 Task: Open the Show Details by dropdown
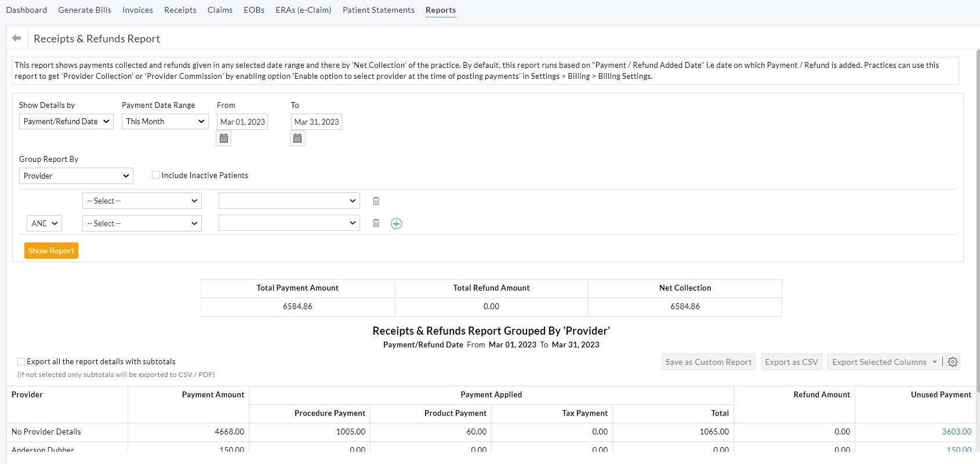pyautogui.click(x=66, y=121)
